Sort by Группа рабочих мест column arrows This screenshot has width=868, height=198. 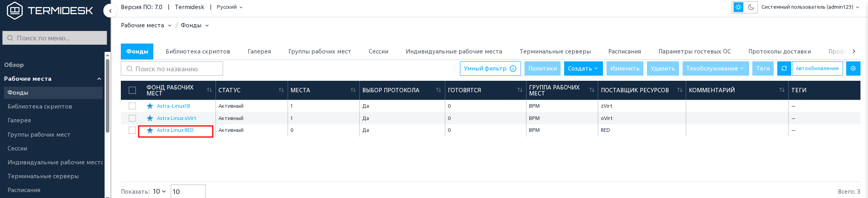pyautogui.click(x=592, y=90)
